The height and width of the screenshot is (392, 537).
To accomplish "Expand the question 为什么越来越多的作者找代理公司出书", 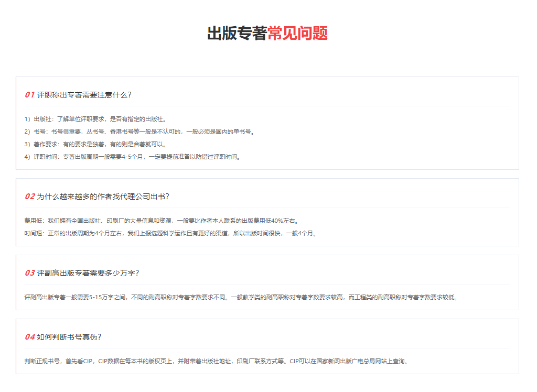I will pyautogui.click(x=103, y=197).
